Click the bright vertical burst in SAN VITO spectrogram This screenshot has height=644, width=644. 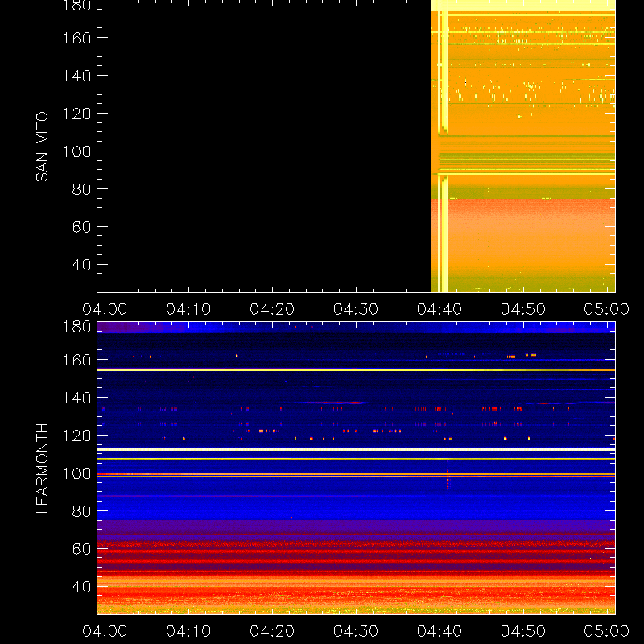(x=444, y=151)
